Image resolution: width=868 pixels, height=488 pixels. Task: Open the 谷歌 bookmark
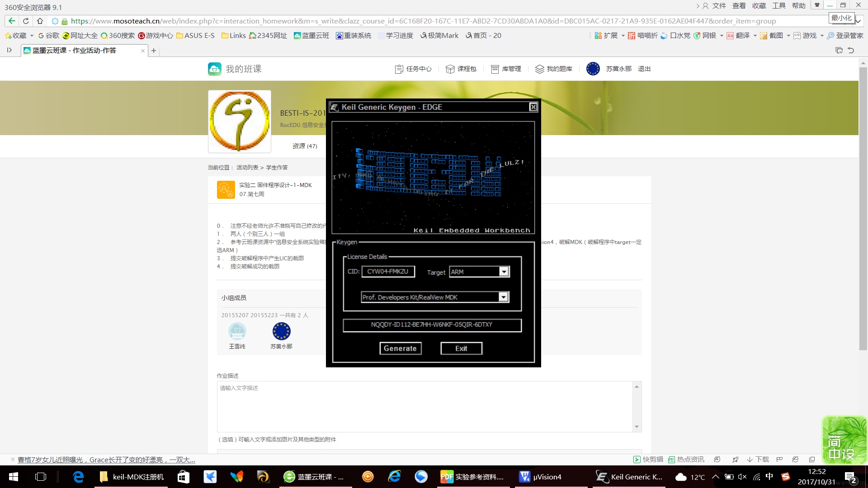pyautogui.click(x=48, y=35)
